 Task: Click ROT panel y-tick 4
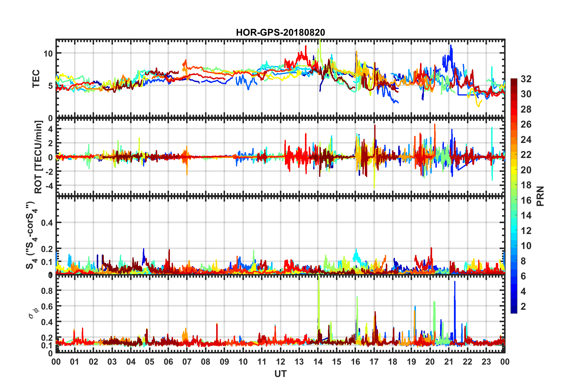pos(50,129)
